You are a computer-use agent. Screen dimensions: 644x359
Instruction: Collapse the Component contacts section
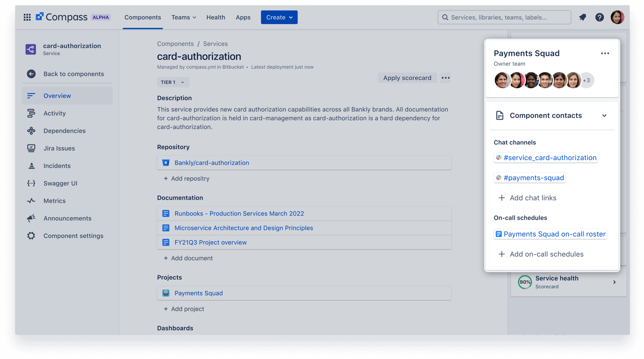click(x=604, y=116)
